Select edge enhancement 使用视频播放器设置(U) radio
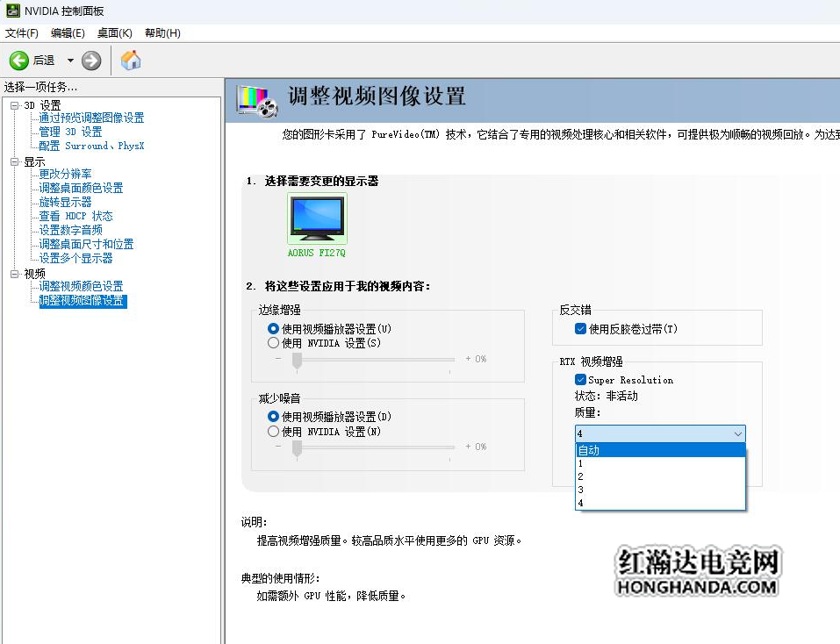 point(273,329)
